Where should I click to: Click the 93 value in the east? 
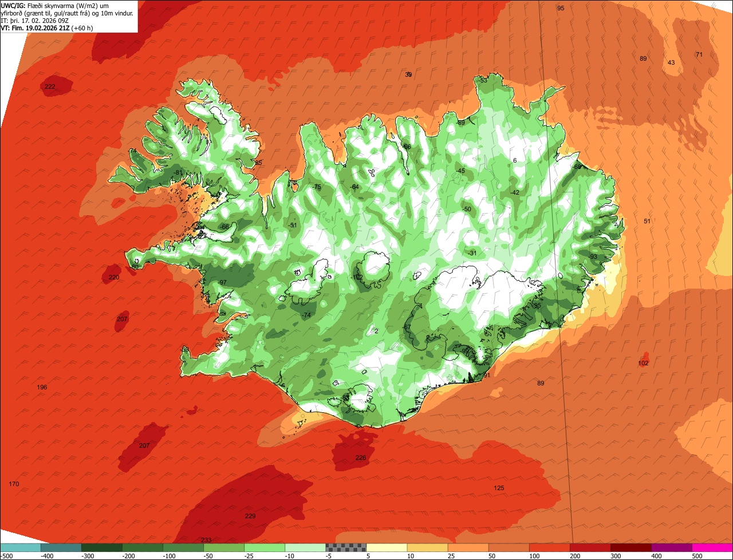593,257
